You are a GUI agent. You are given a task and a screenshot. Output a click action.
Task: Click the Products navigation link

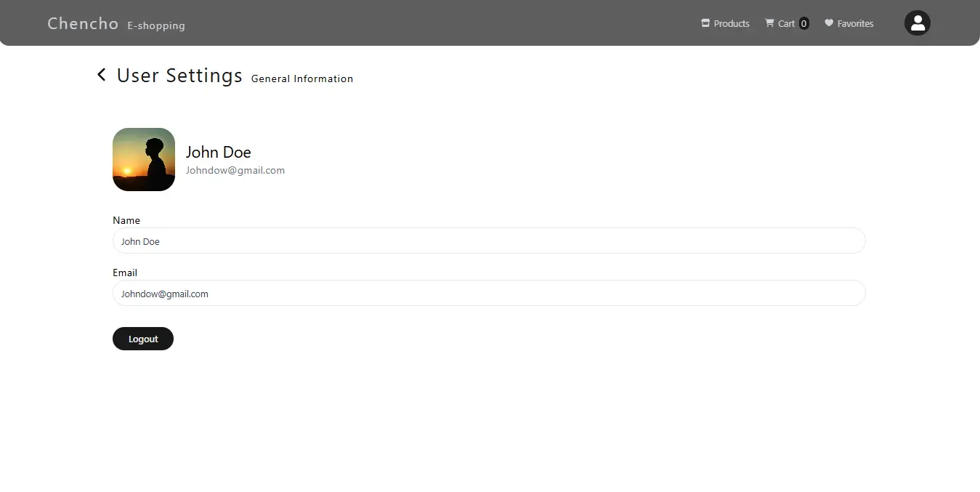731,23
